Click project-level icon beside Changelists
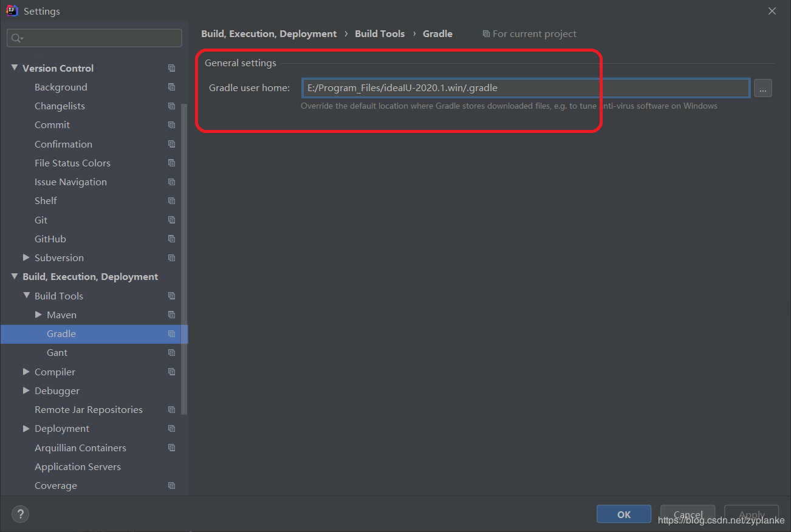This screenshot has height=532, width=791. pos(172,106)
